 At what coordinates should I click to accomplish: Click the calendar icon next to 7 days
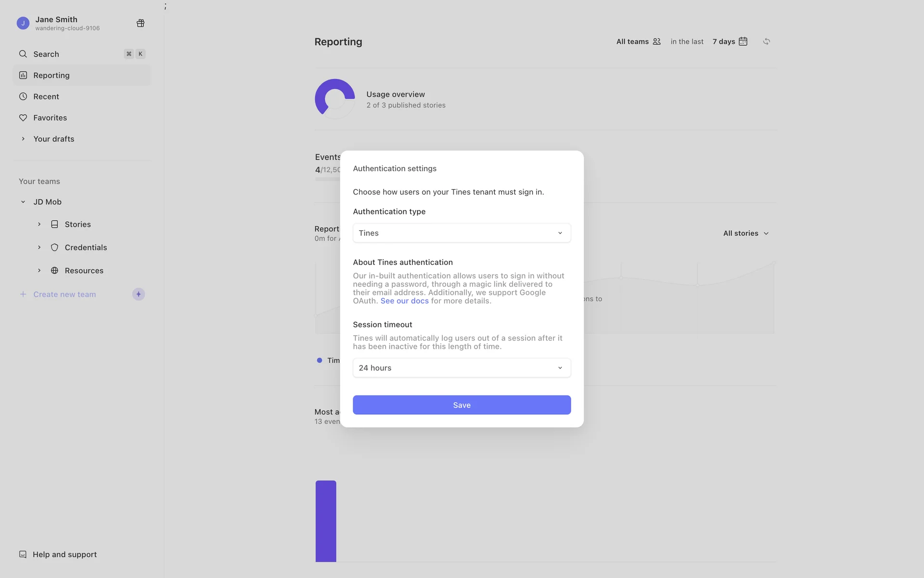pyautogui.click(x=743, y=41)
